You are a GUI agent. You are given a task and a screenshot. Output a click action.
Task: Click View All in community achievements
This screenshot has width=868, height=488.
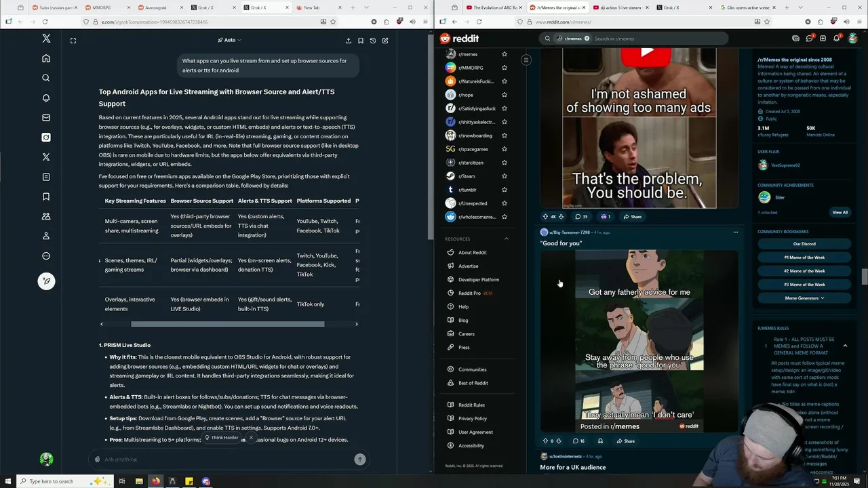coord(840,212)
